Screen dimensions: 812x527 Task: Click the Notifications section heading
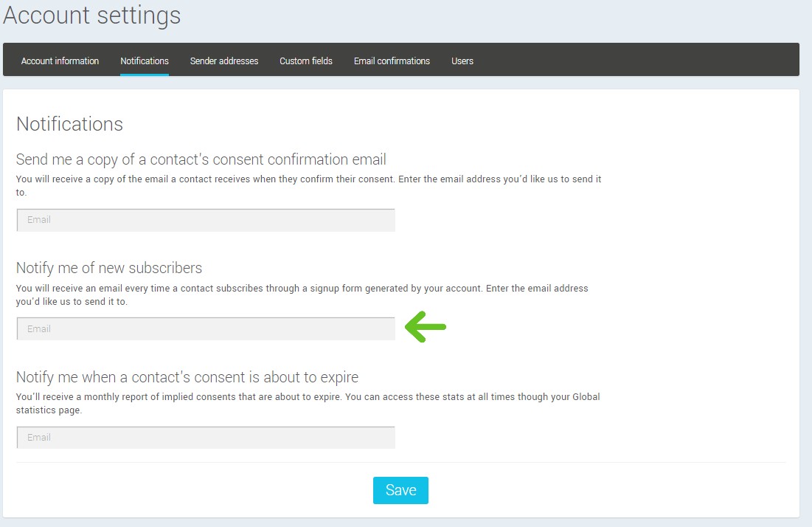[69, 124]
